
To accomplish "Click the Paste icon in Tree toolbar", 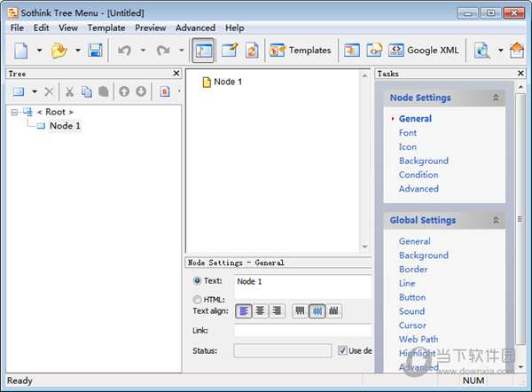I will (104, 91).
